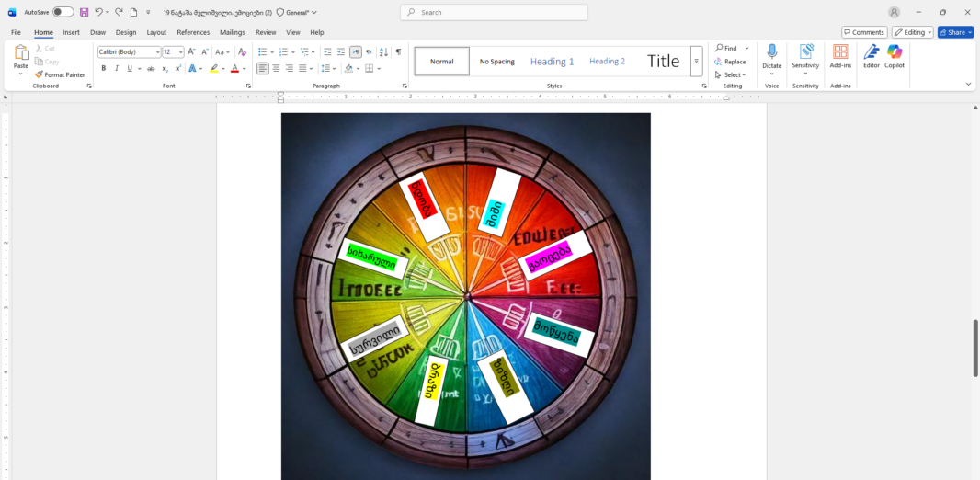The image size is (980, 480).
Task: Expand the font size dropdown
Action: 180,52
